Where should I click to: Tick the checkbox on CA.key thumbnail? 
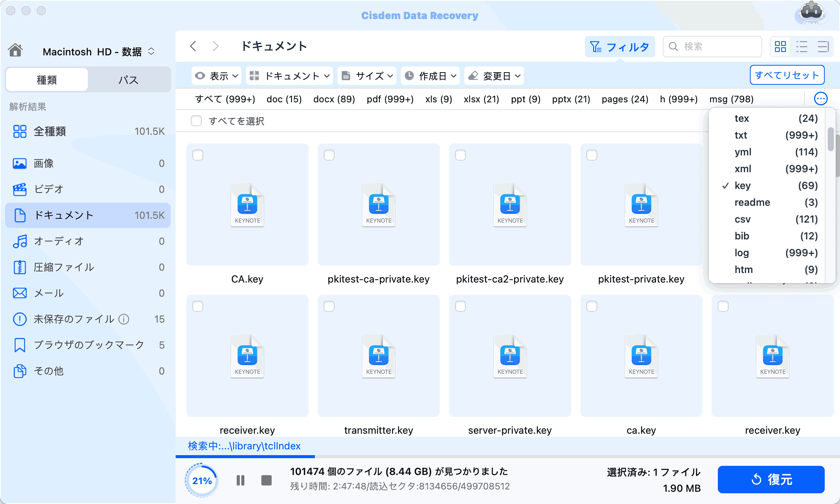click(x=198, y=155)
